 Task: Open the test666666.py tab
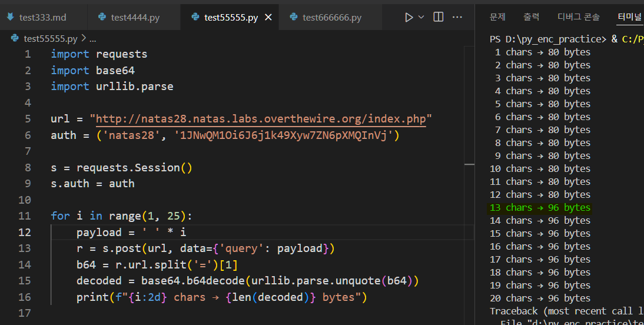[x=331, y=18]
